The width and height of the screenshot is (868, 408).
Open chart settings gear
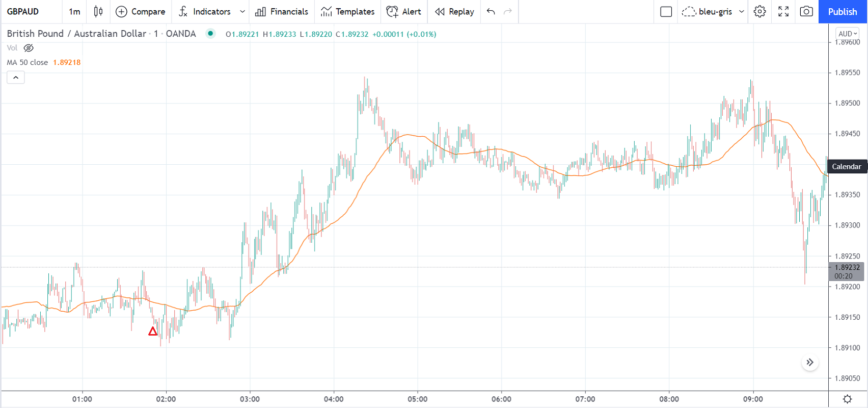(759, 12)
